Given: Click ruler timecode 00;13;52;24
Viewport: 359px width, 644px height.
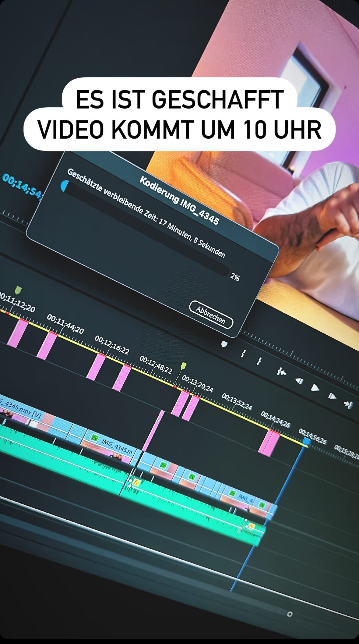Looking at the screenshot, I should coord(237,401).
